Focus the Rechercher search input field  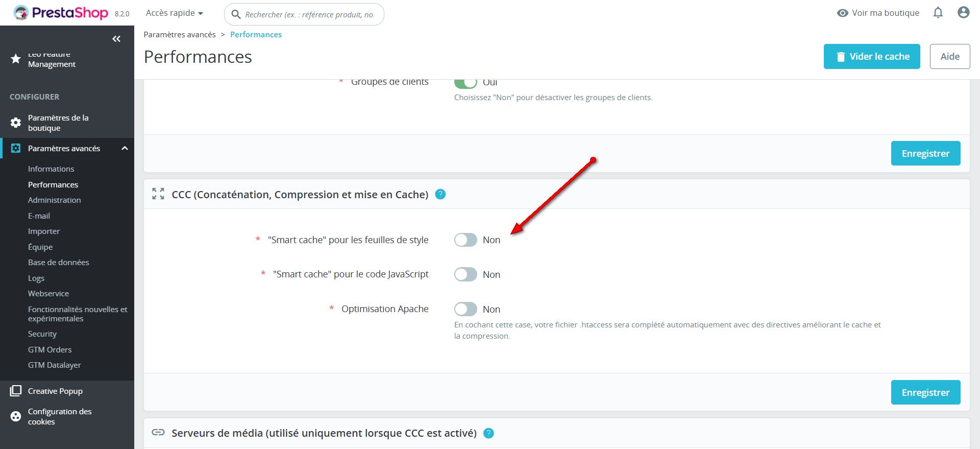pyautogui.click(x=309, y=14)
